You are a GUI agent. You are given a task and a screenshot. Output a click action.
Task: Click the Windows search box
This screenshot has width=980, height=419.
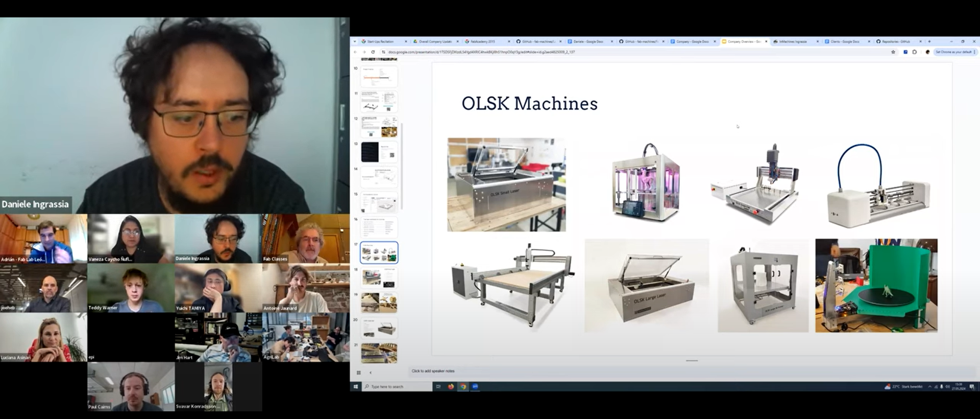(x=397, y=387)
